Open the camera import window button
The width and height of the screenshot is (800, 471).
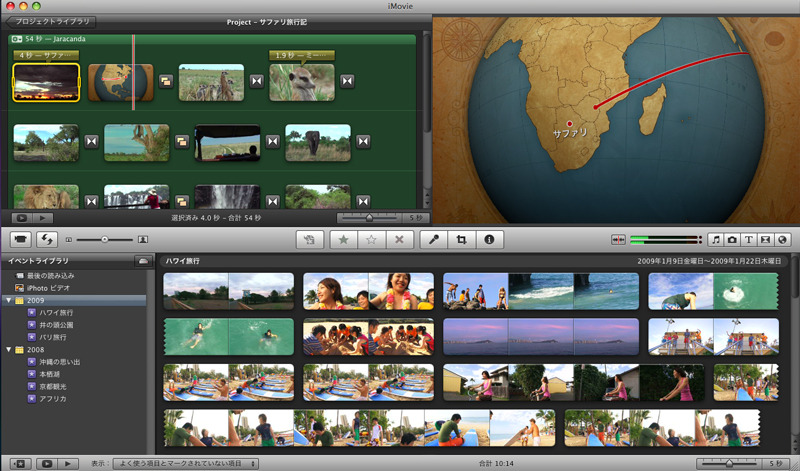[x=20, y=239]
